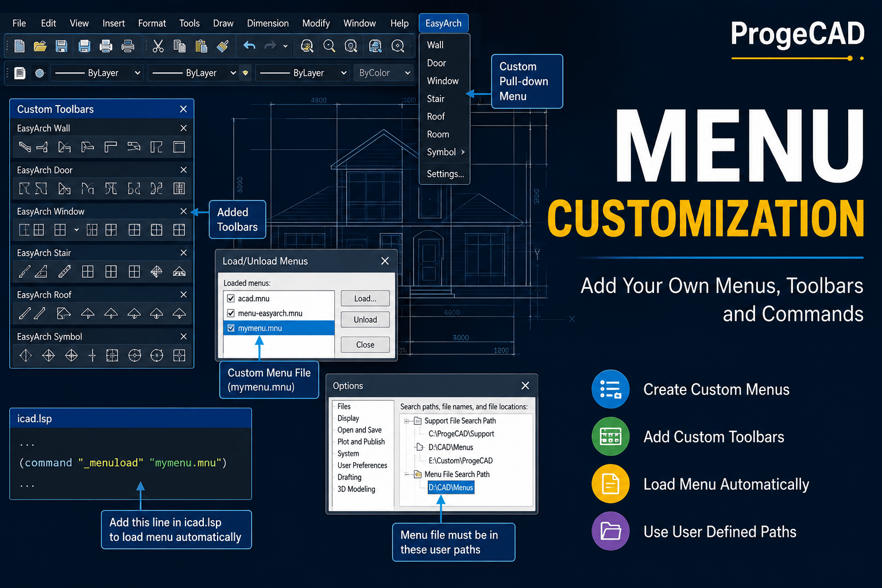Image resolution: width=882 pixels, height=588 pixels.
Task: Select the grid-pattern icon ending the EasyArch Door row
Action: [179, 188]
